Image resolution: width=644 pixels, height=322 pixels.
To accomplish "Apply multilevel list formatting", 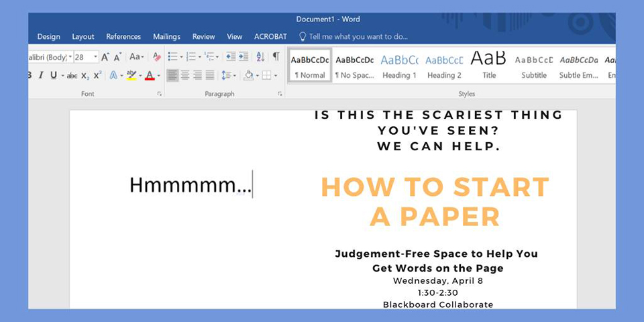I will point(209,56).
